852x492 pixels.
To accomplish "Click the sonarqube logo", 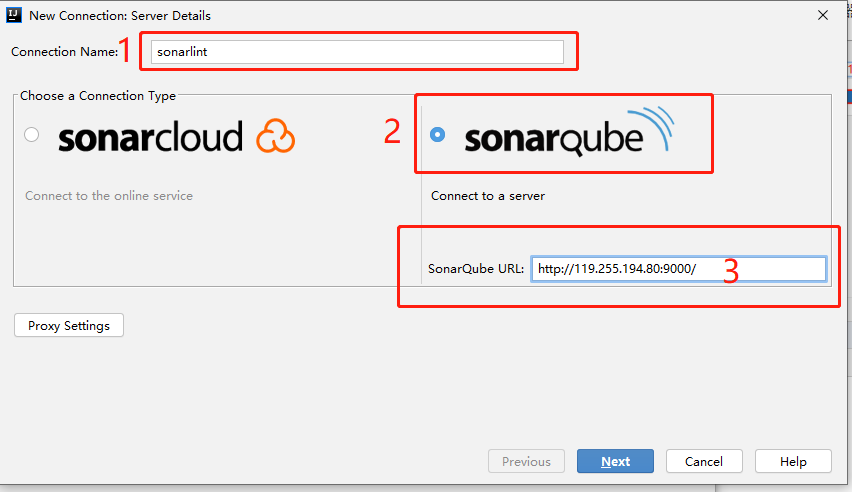I will point(569,132).
